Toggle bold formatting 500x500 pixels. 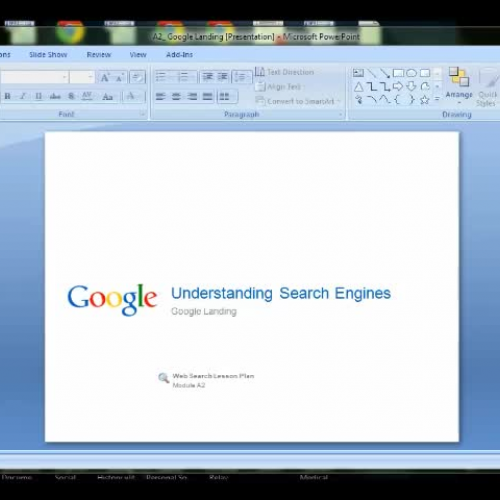pyautogui.click(x=7, y=97)
